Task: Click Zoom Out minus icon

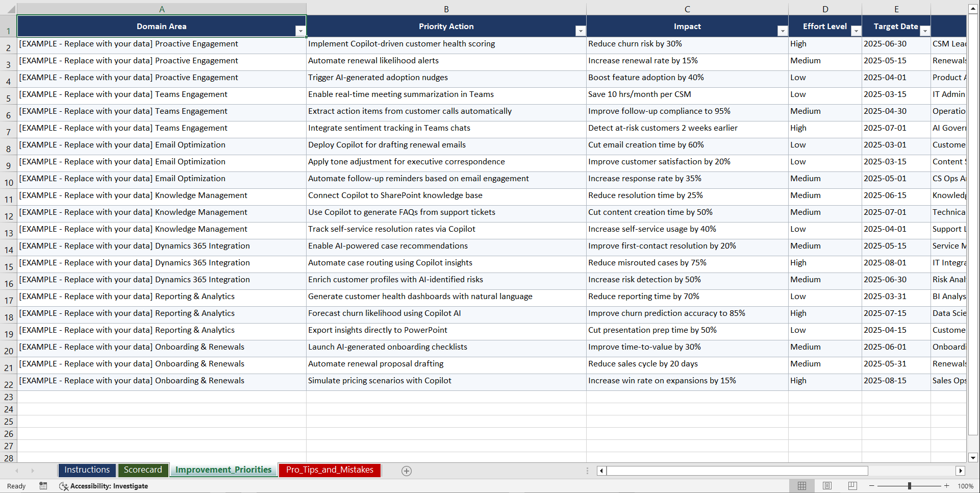Action: 871,486
